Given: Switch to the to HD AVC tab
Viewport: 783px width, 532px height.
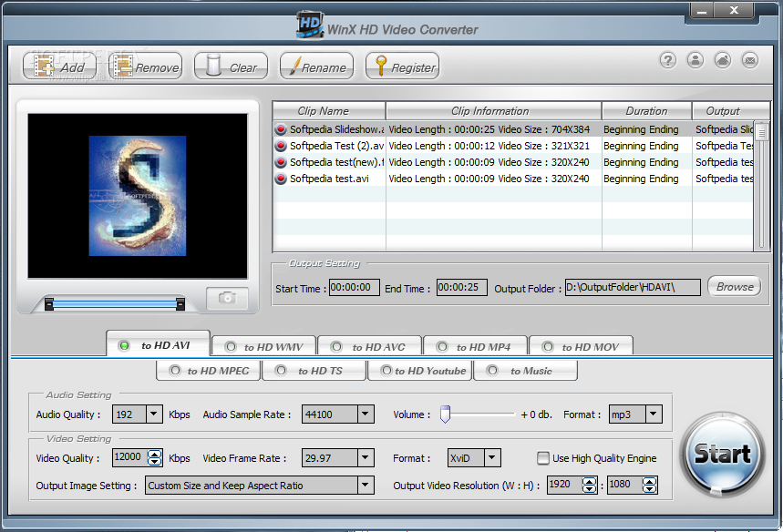Looking at the screenshot, I should tap(369, 346).
